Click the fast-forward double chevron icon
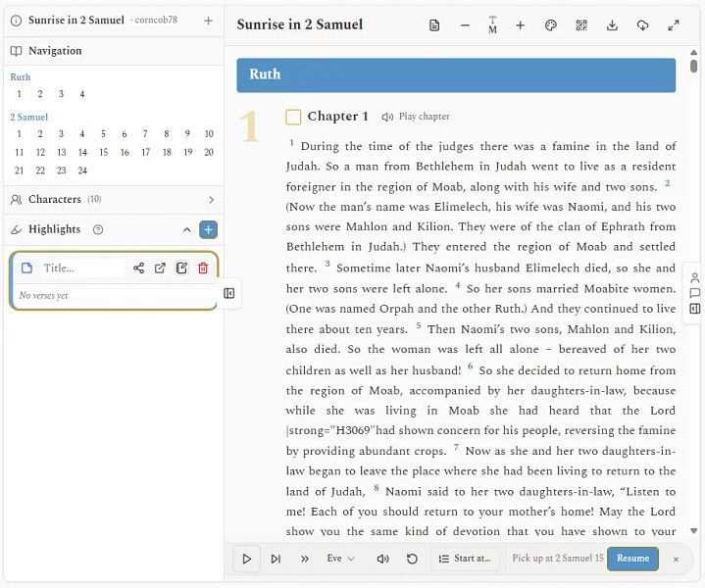Image resolution: width=705 pixels, height=588 pixels. [305, 559]
